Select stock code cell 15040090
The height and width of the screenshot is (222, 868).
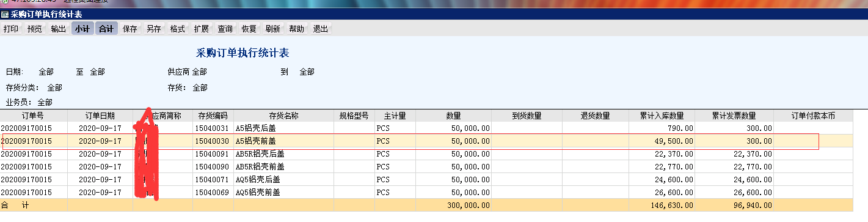(x=213, y=167)
